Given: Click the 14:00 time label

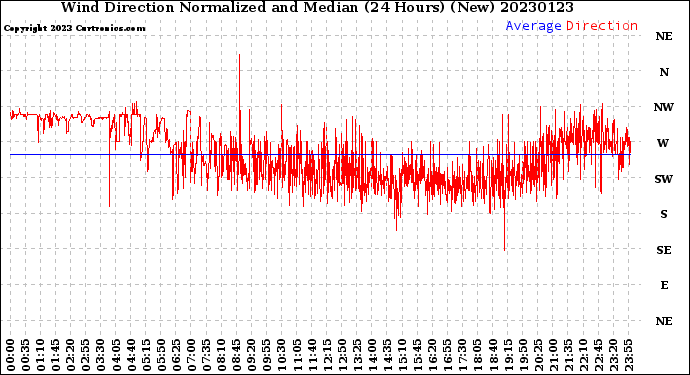Looking at the screenshot, I should tap(372, 356).
